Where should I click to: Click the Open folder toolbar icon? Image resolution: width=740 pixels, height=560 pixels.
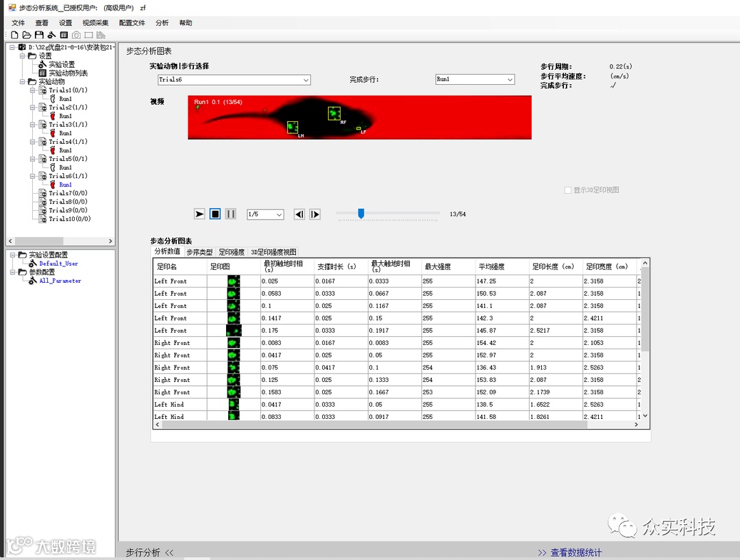pyautogui.click(x=27, y=35)
